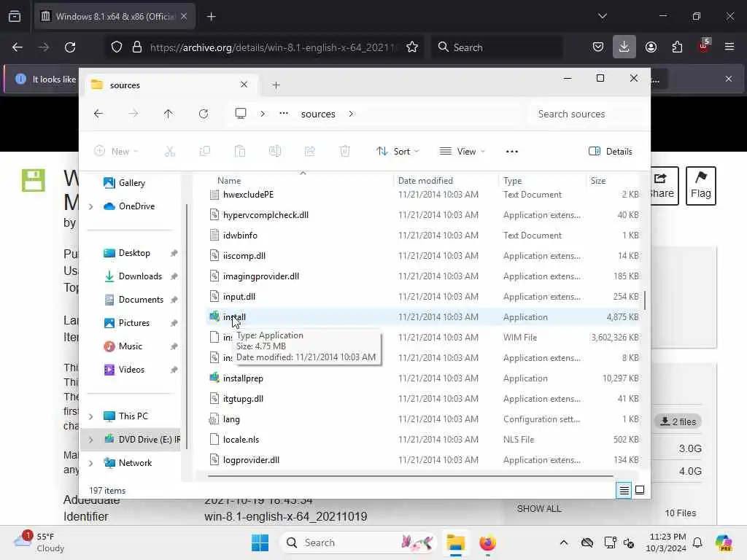Click Flag button on archive.org page
This screenshot has width=747, height=560.
pyautogui.click(x=700, y=186)
